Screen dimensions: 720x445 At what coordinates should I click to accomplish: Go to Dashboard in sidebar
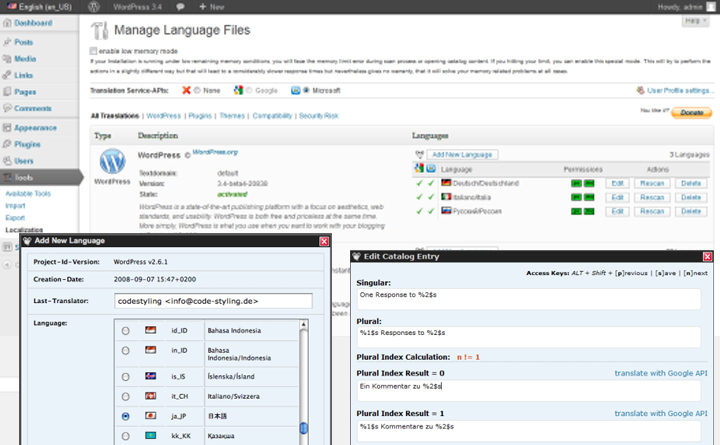(x=33, y=23)
